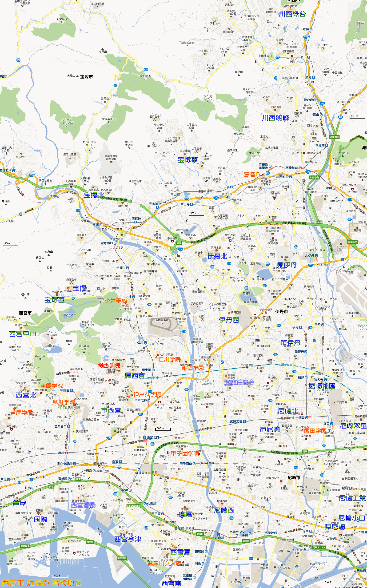Click the 門戸厄神 station icon
Image resolution: width=367 pixels, height=588 pixels.
149,400
